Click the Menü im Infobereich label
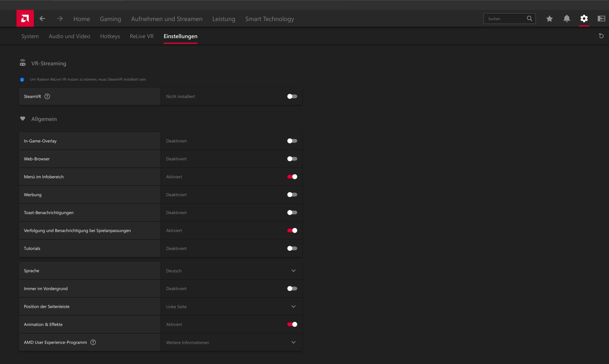Viewport: 609px width, 364px height. [44, 177]
